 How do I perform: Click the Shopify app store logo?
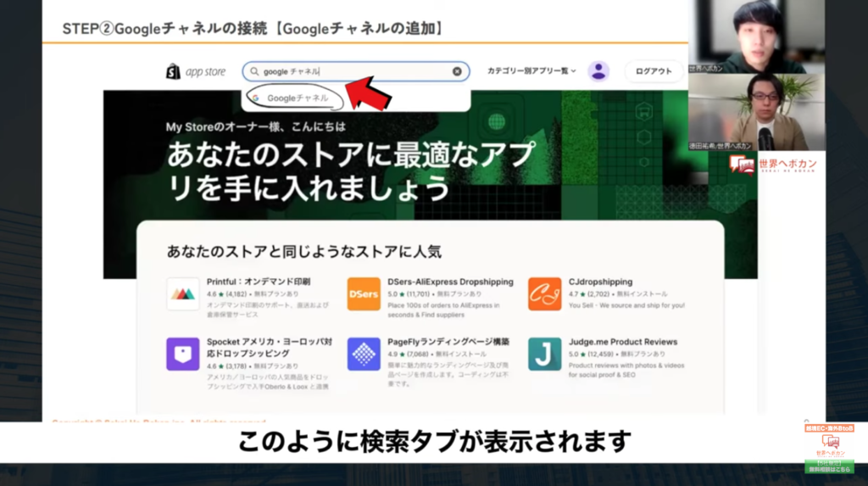tap(196, 71)
